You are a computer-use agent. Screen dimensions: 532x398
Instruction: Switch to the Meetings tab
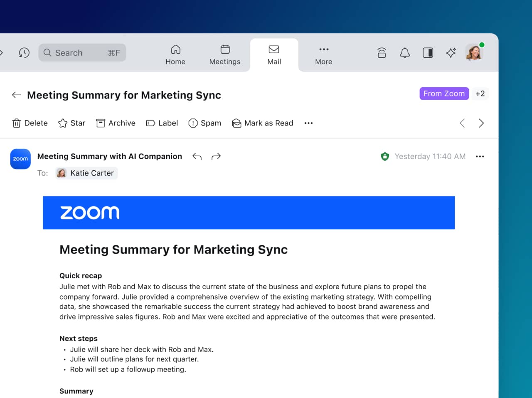[x=224, y=55]
